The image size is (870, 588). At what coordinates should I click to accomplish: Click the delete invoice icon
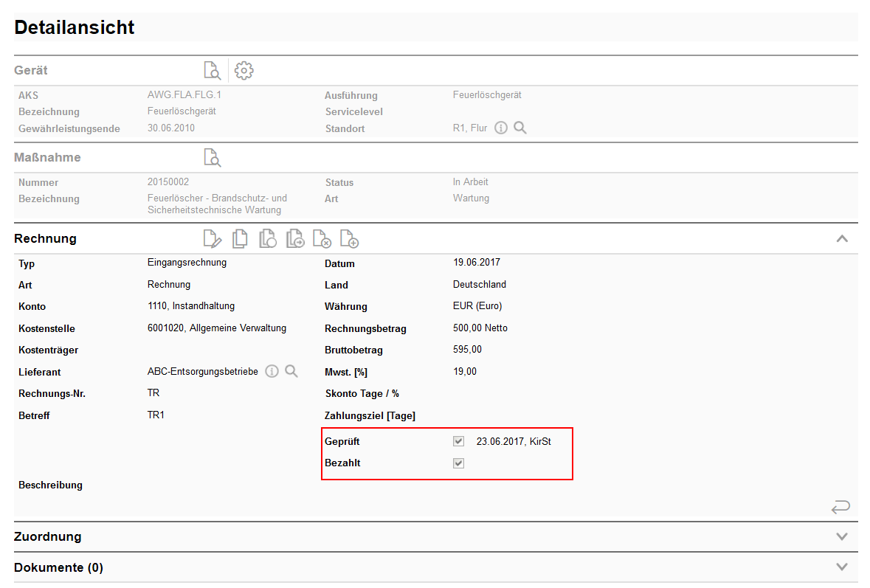pos(322,239)
